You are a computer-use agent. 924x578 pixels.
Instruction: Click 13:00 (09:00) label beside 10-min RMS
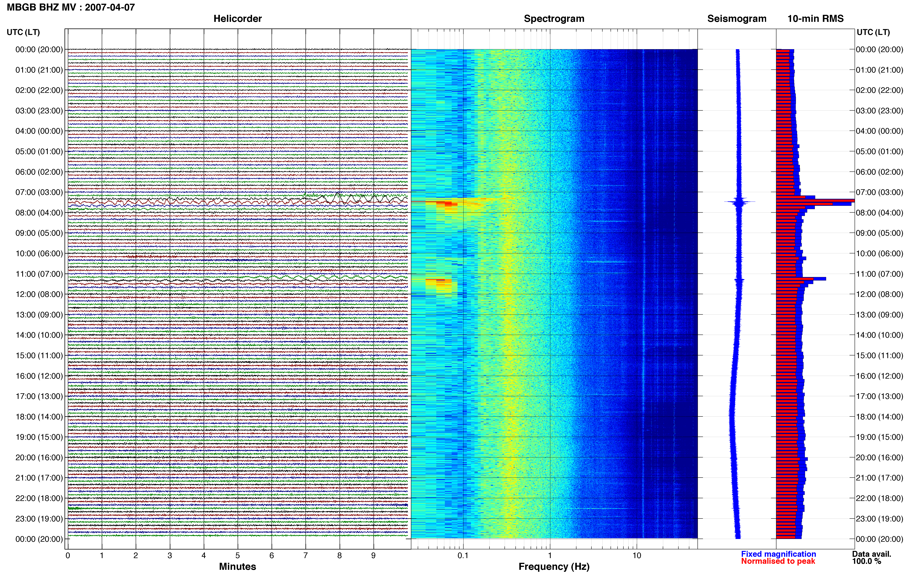click(879, 315)
